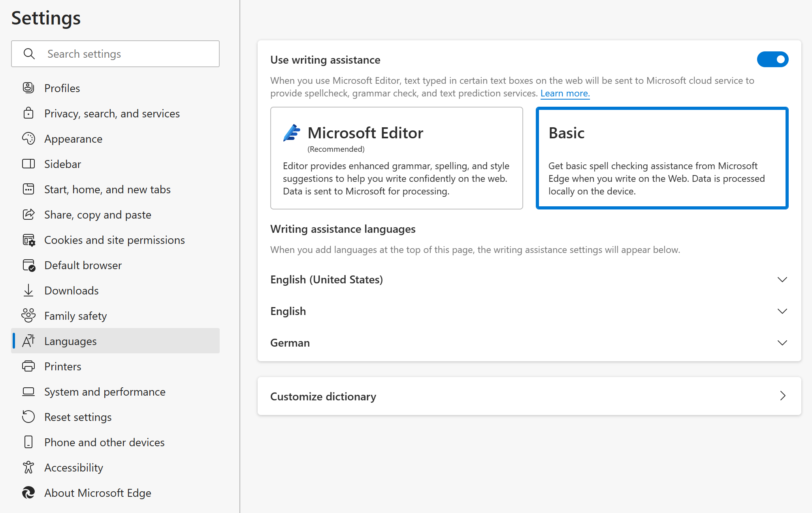Open Sidebar settings
The width and height of the screenshot is (812, 513).
[x=115, y=164]
